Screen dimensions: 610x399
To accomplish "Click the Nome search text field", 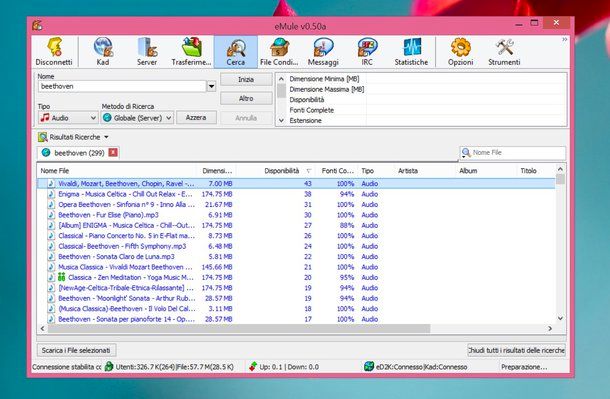I will (x=122, y=86).
